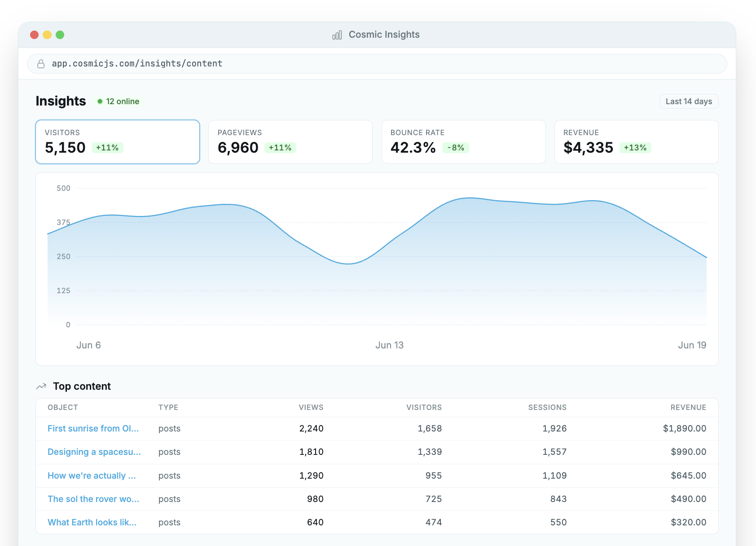Screen dimensions: 756x546
Task: Click the VISITORS table column header
Action: click(424, 407)
